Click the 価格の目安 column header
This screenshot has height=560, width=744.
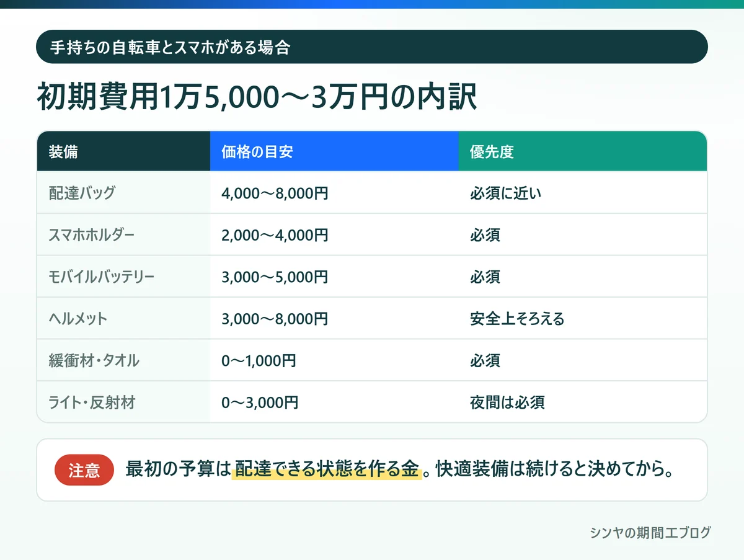coord(334,151)
